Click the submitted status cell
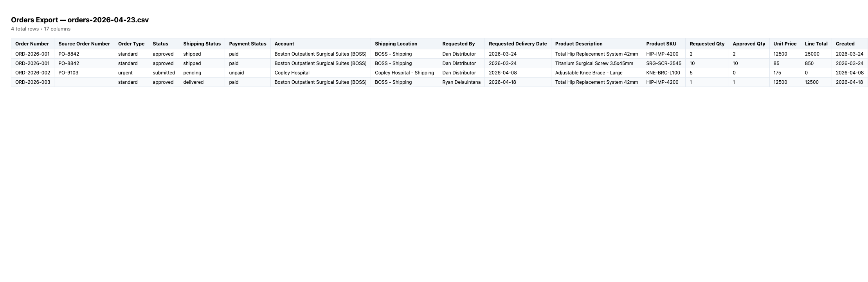The height and width of the screenshot is (282, 868). pyautogui.click(x=164, y=73)
